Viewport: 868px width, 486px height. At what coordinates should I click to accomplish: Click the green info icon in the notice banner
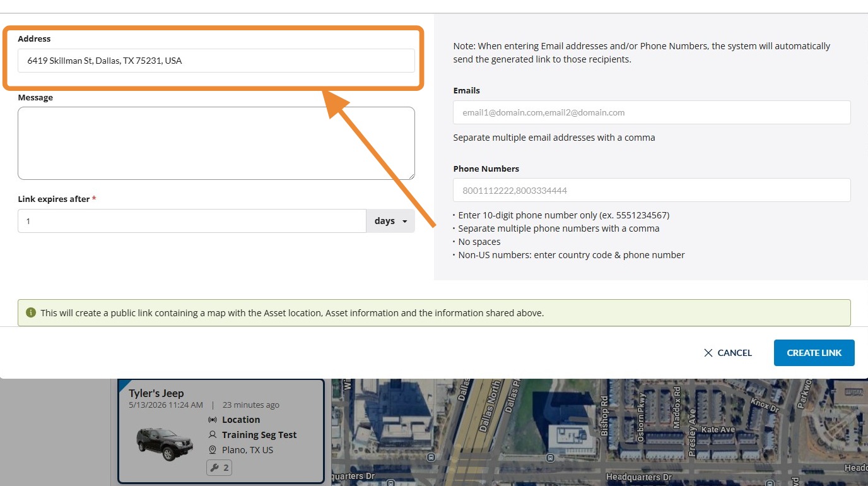[x=31, y=312]
